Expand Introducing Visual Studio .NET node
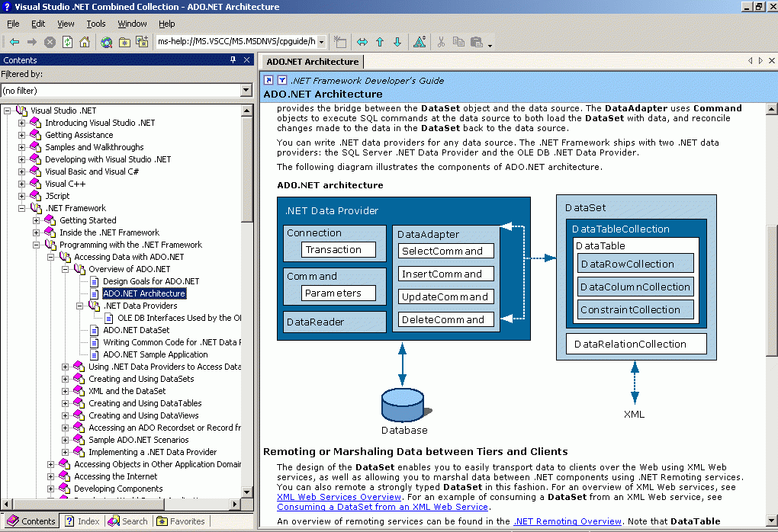 [21, 123]
